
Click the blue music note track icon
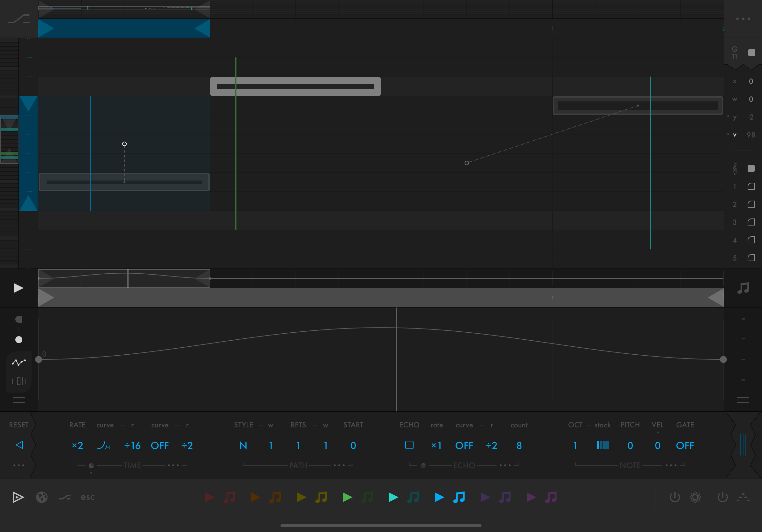pyautogui.click(x=459, y=497)
